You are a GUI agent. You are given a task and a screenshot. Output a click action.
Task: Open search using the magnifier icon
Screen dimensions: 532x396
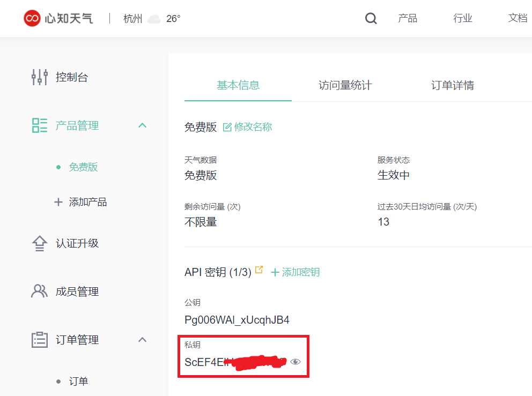click(371, 18)
